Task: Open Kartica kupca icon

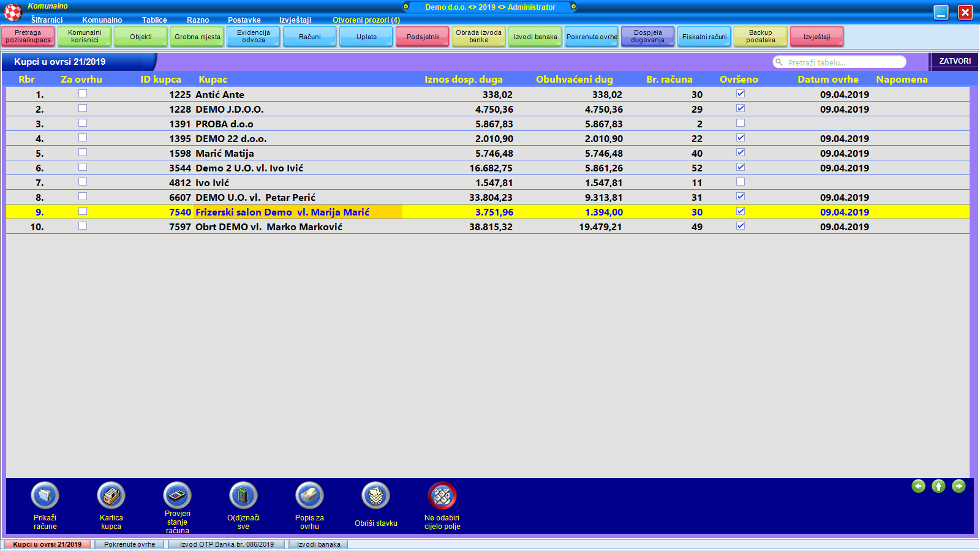Action: point(111,496)
